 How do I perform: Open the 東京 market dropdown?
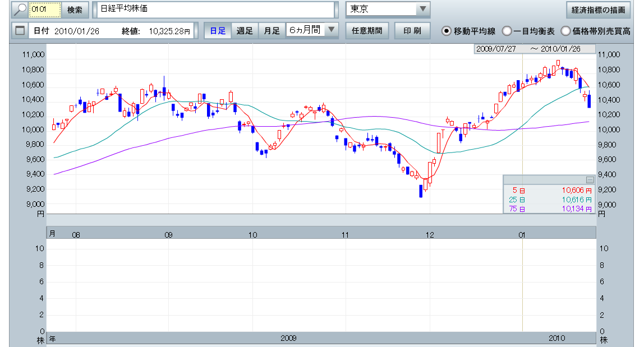tap(422, 10)
